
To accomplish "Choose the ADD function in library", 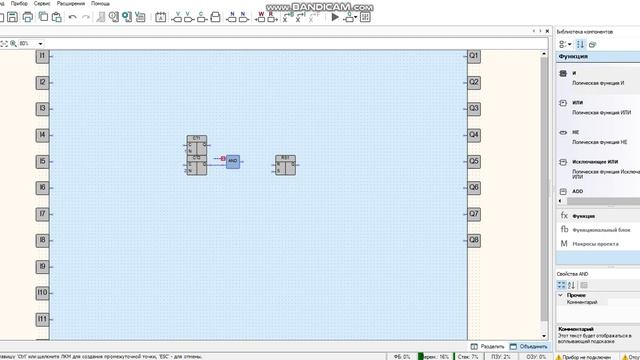I will click(x=598, y=191).
